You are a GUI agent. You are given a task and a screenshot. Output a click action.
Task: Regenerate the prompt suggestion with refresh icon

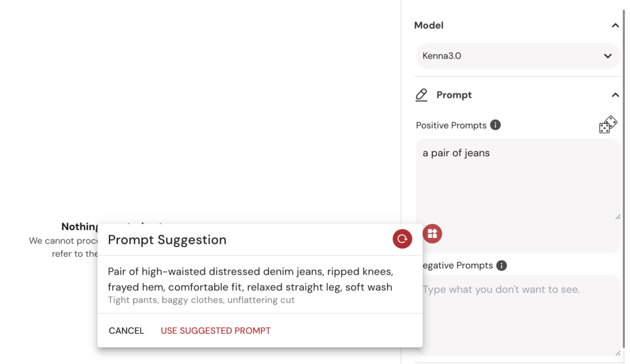402,239
